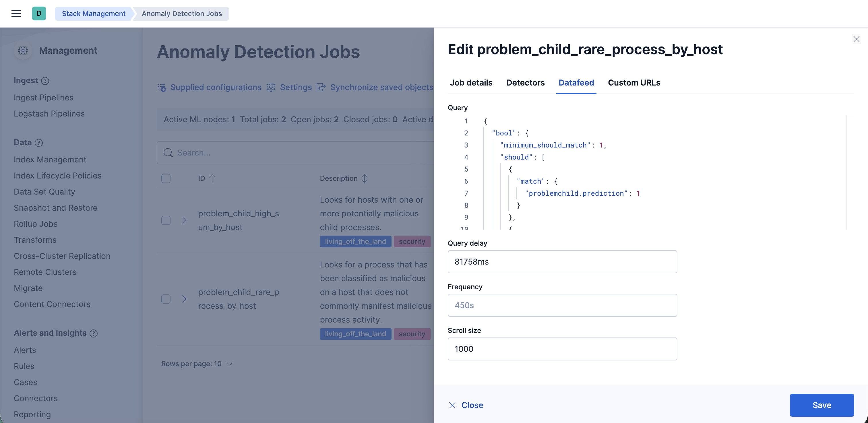868x423 pixels.
Task: Open Supplied configurations
Action: tap(215, 87)
